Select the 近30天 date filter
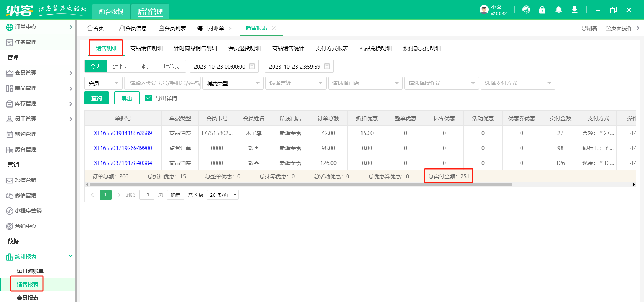The image size is (644, 302). point(172,66)
